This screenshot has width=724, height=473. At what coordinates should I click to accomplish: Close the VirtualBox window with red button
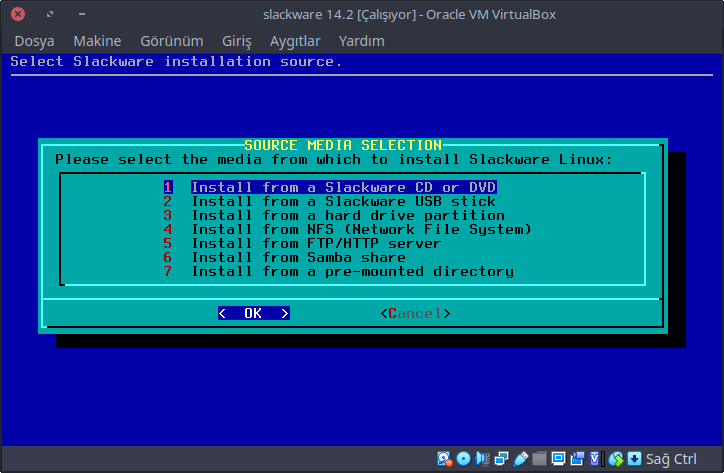18,14
